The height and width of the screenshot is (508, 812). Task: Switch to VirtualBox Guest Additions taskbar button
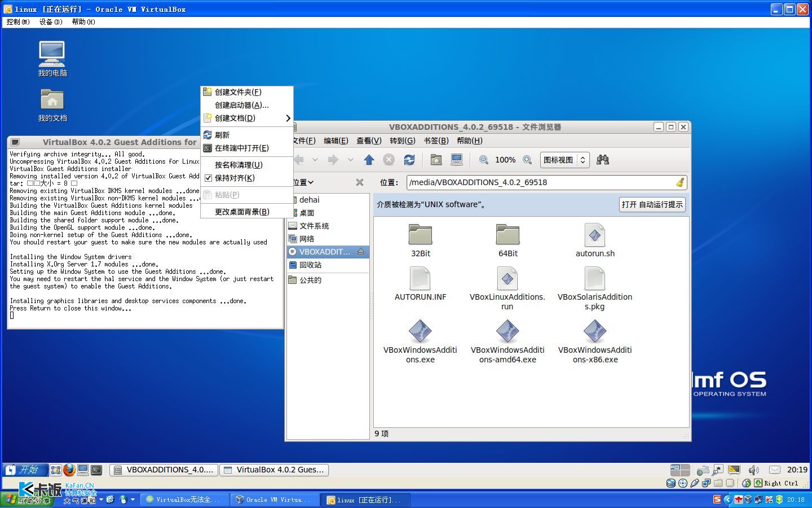point(274,470)
